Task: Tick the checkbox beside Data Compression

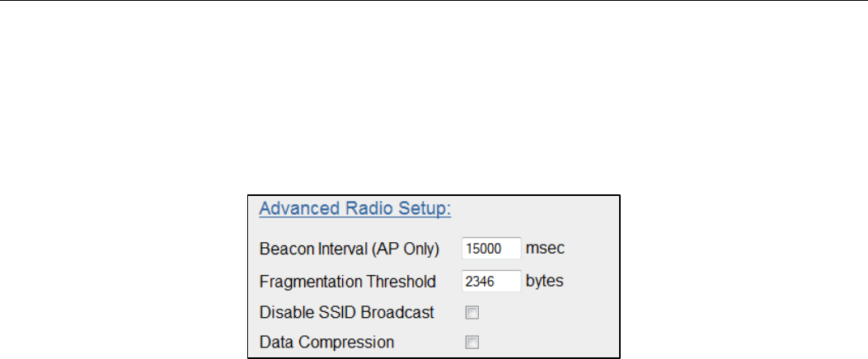Action: [x=472, y=342]
